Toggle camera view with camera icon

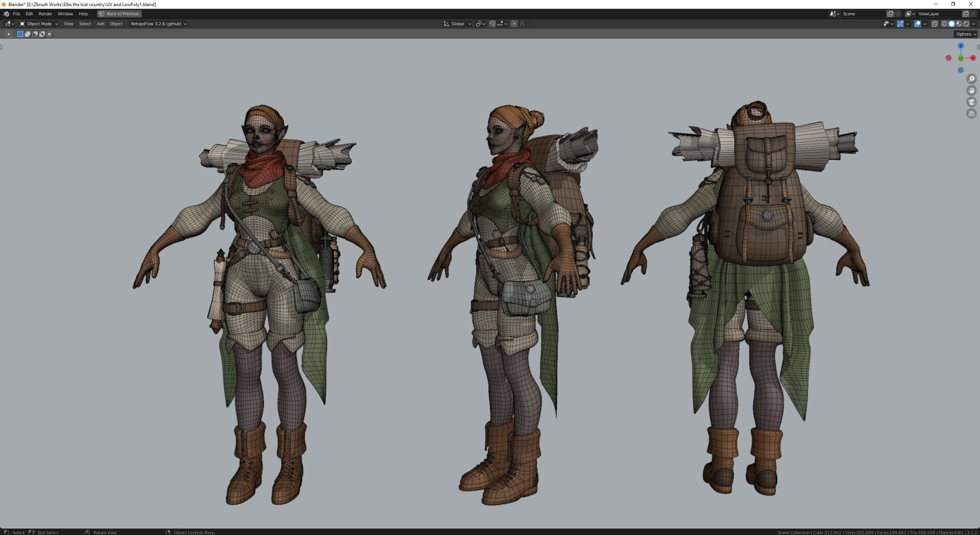(x=971, y=102)
